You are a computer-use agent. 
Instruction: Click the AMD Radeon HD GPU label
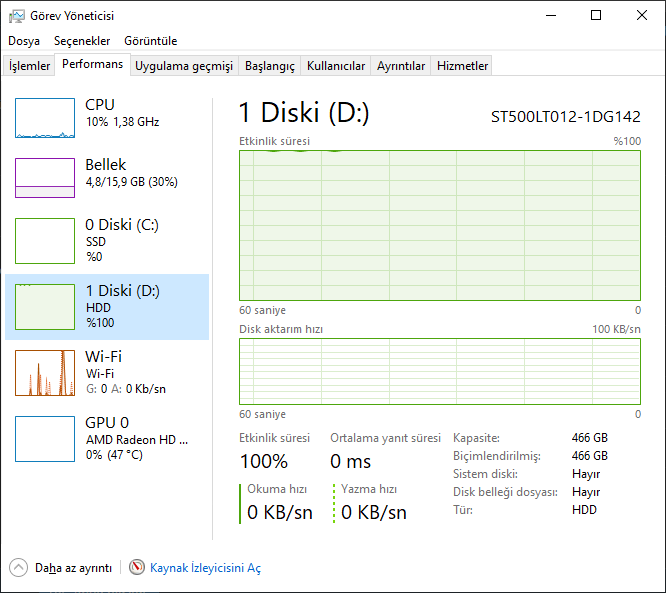tap(137, 440)
